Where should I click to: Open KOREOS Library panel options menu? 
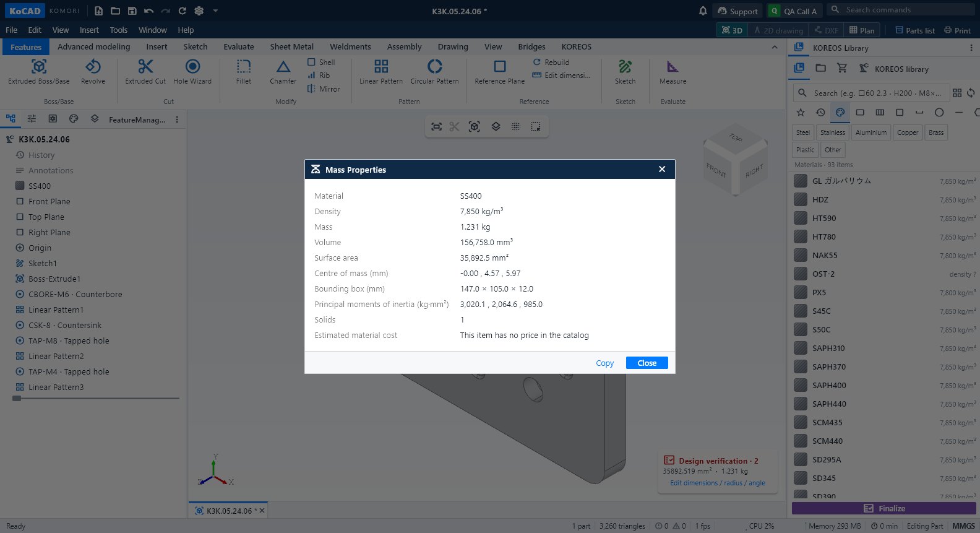point(971,48)
